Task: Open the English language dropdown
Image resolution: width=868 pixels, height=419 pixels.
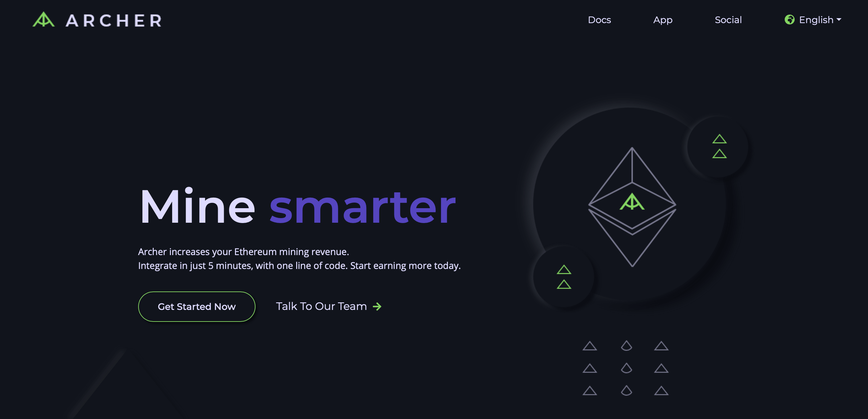Action: 816,20
